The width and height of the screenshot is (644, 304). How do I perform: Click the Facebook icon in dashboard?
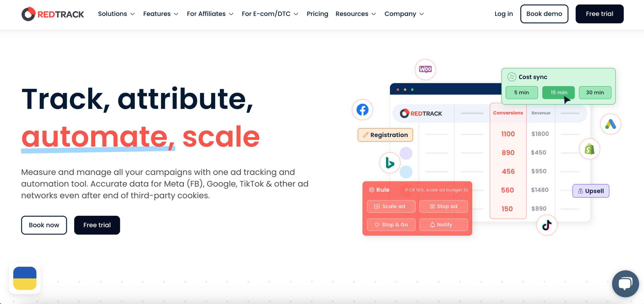(x=362, y=109)
